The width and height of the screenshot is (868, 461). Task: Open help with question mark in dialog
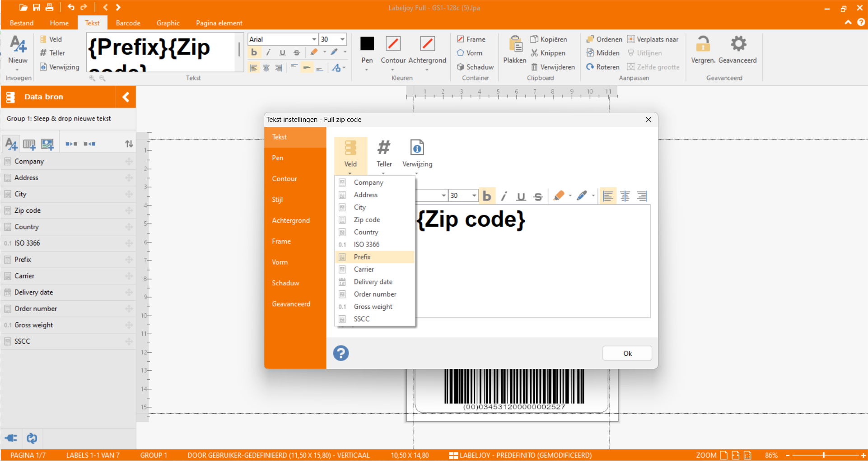pos(341,353)
